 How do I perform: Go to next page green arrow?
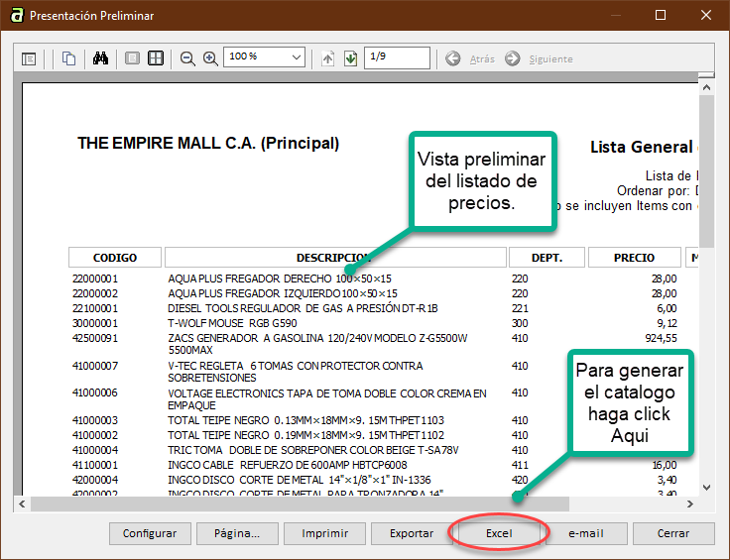pos(350,58)
